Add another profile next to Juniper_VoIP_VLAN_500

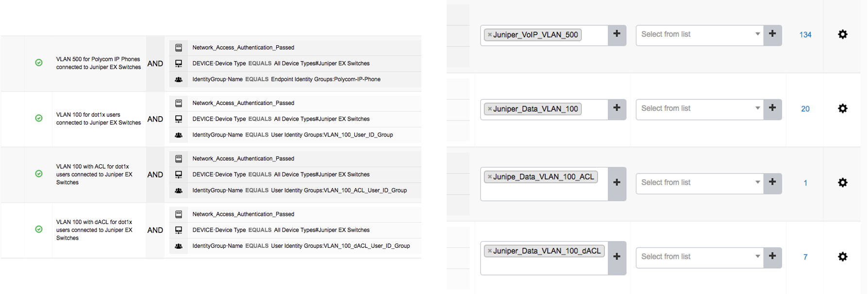pyautogui.click(x=617, y=34)
